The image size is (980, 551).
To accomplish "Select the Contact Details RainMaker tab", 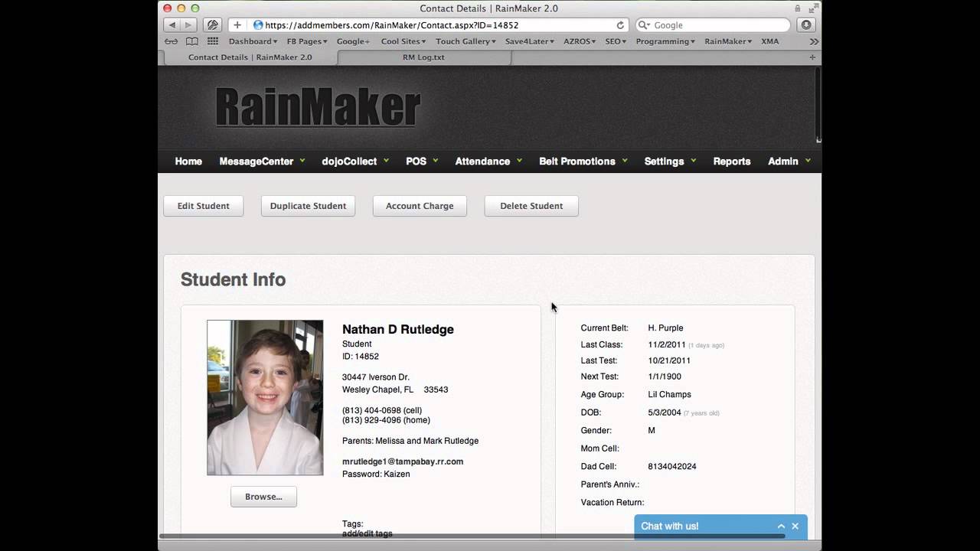I will [250, 57].
